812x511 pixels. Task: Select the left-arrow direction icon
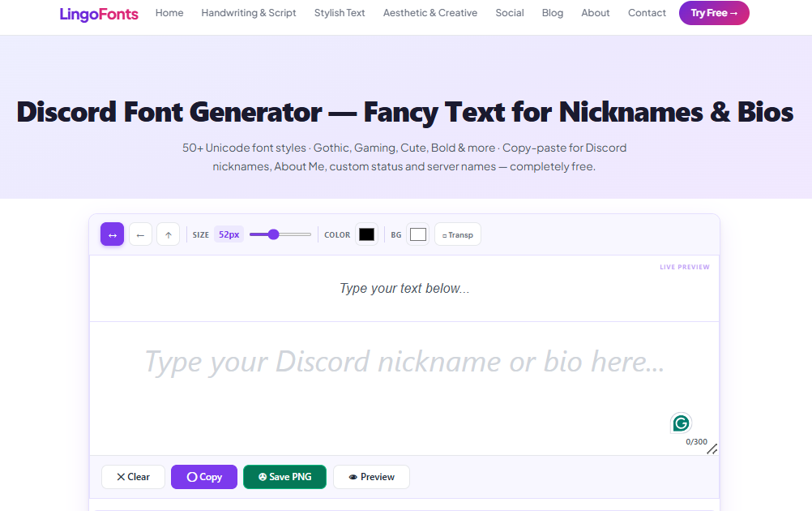pos(140,234)
